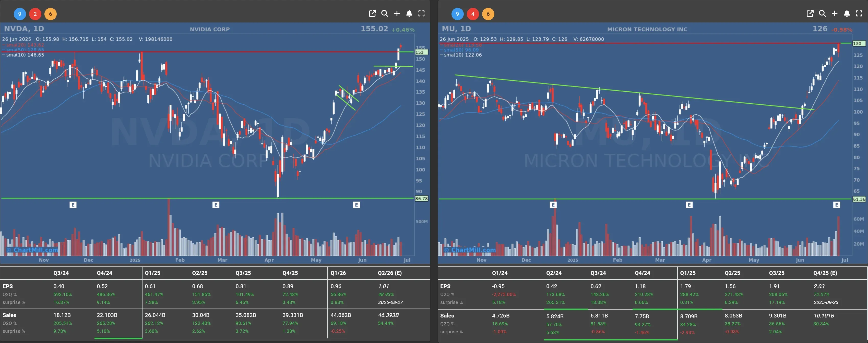868x343 pixels.
Task: Click MU earnings marker E near late March
Action: [x=689, y=205]
